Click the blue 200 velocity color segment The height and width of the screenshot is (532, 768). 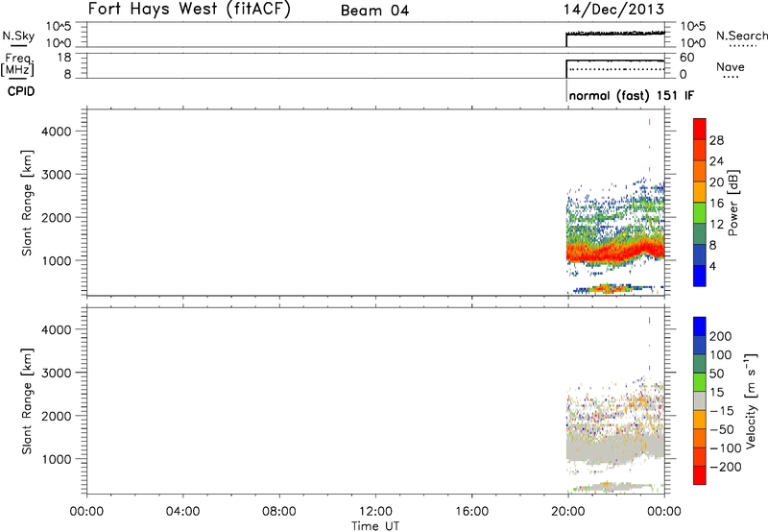700,326
